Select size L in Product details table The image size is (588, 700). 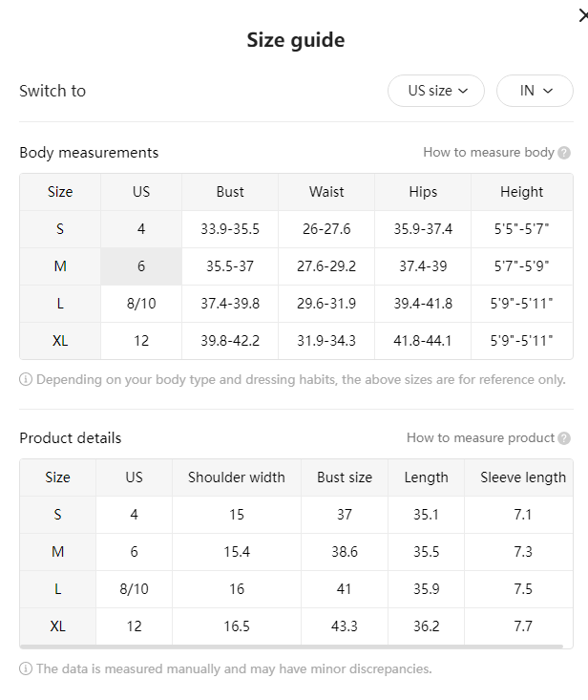(57, 589)
